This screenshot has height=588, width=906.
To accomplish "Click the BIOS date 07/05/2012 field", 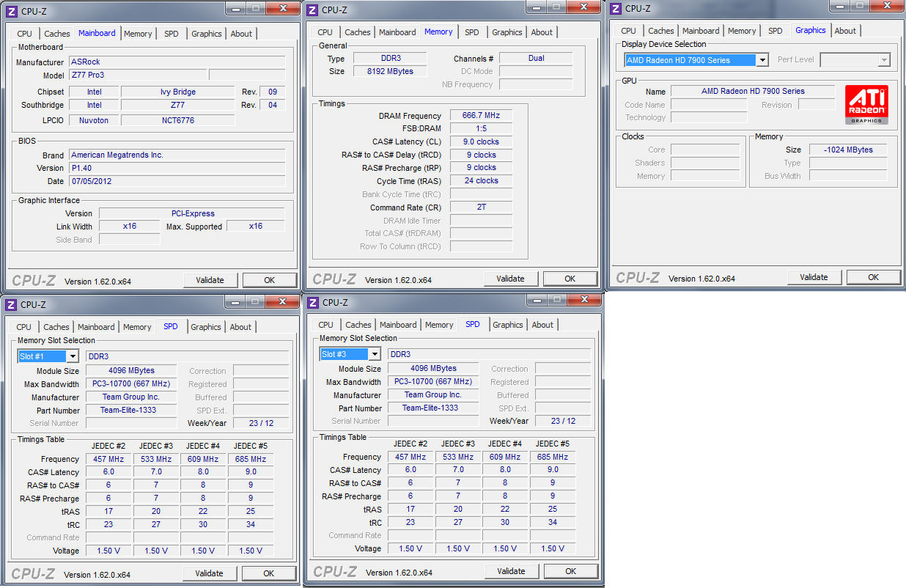I will pyautogui.click(x=177, y=181).
